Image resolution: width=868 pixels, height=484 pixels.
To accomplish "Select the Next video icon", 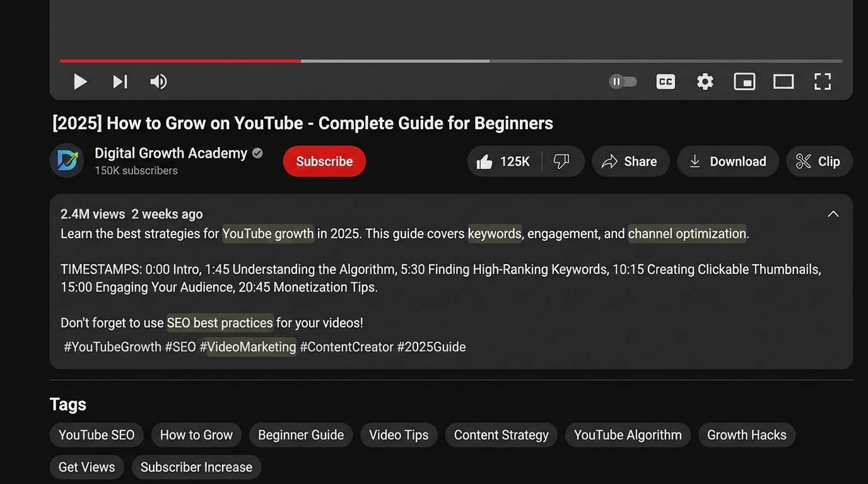I will 120,81.
